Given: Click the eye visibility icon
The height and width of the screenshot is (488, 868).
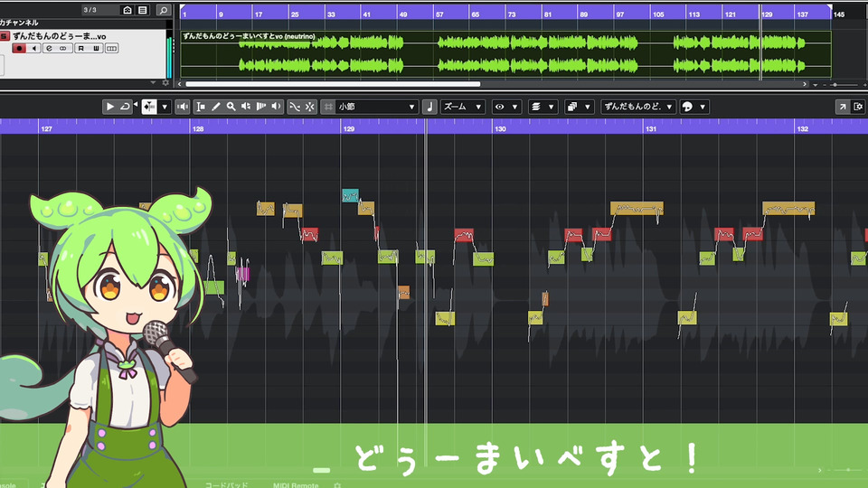Looking at the screenshot, I should coord(499,107).
